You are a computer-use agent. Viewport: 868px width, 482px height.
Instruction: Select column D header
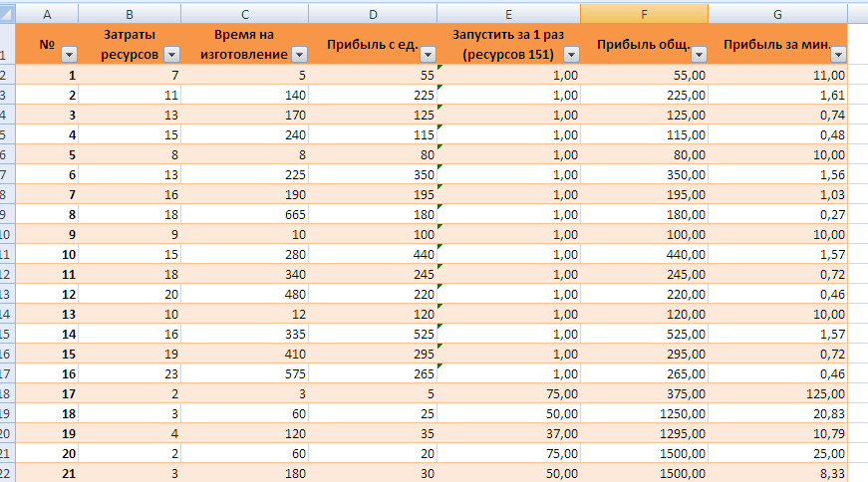click(x=373, y=14)
